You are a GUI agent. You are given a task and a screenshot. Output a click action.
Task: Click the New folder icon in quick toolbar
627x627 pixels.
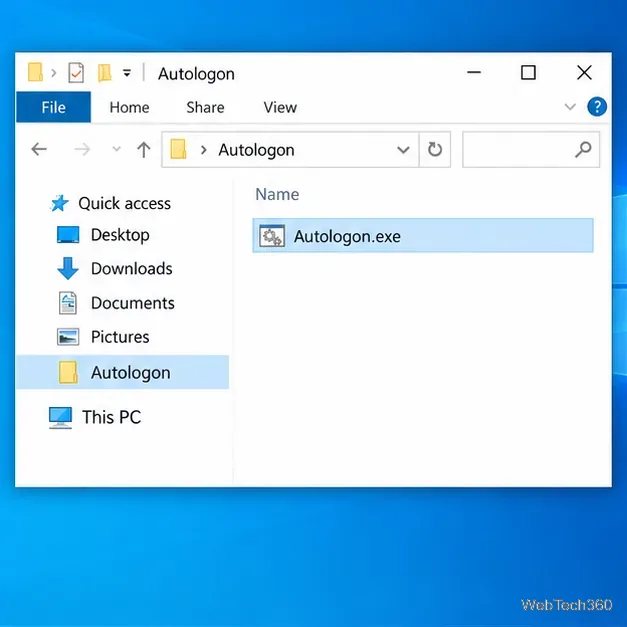coord(105,73)
